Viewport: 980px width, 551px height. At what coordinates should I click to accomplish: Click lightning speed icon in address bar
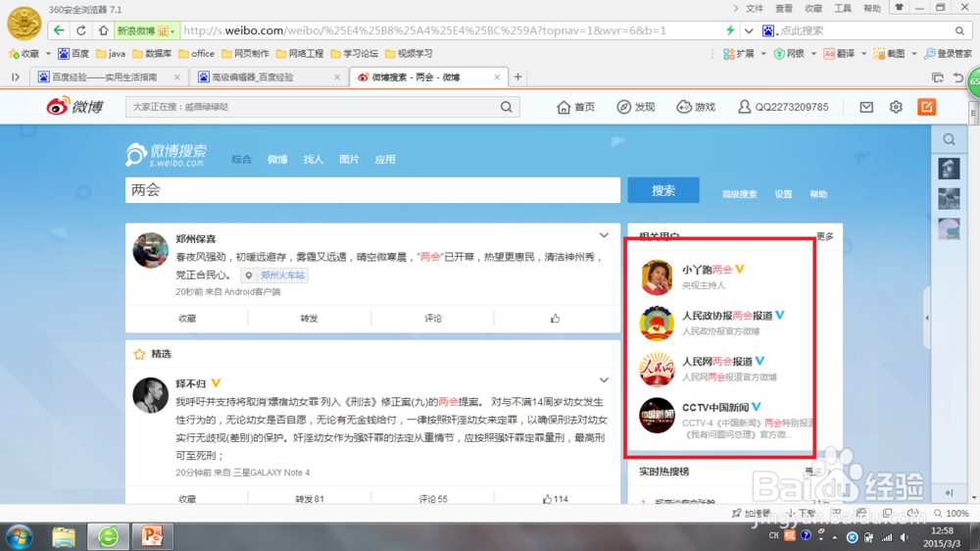[730, 30]
